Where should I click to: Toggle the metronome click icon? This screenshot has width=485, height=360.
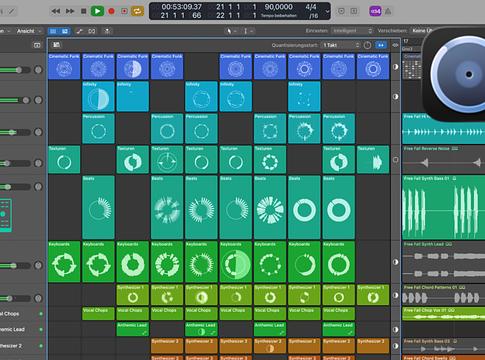click(x=388, y=11)
